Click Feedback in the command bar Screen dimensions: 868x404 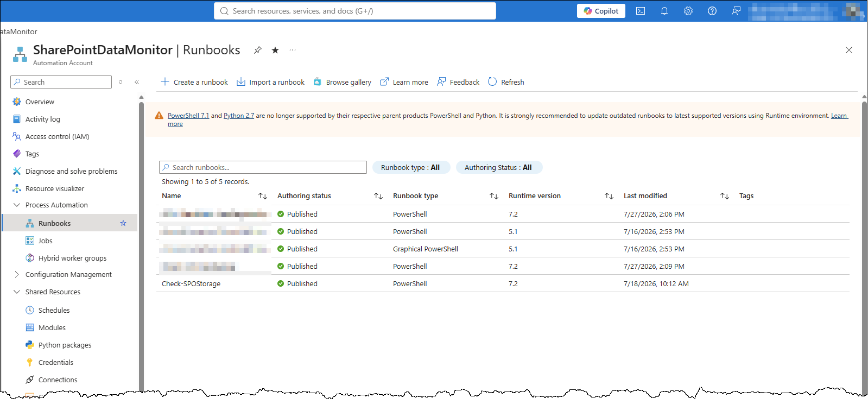pyautogui.click(x=458, y=82)
